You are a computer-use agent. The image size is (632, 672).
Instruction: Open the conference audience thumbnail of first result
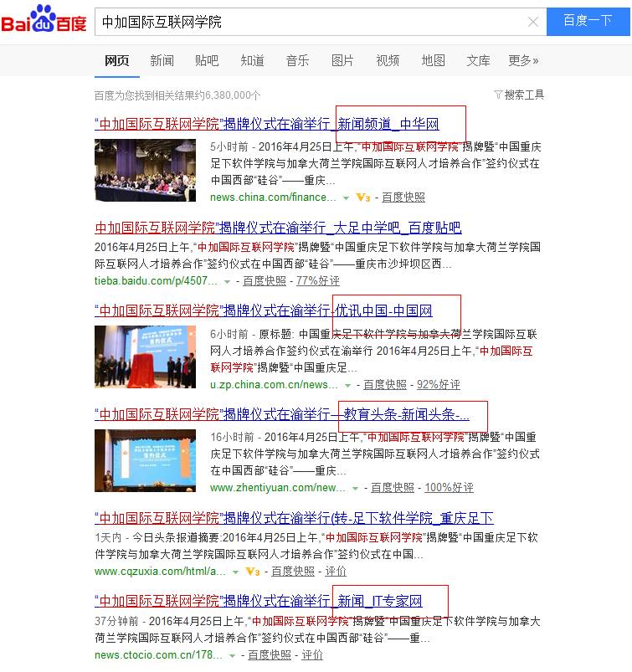[x=146, y=170]
